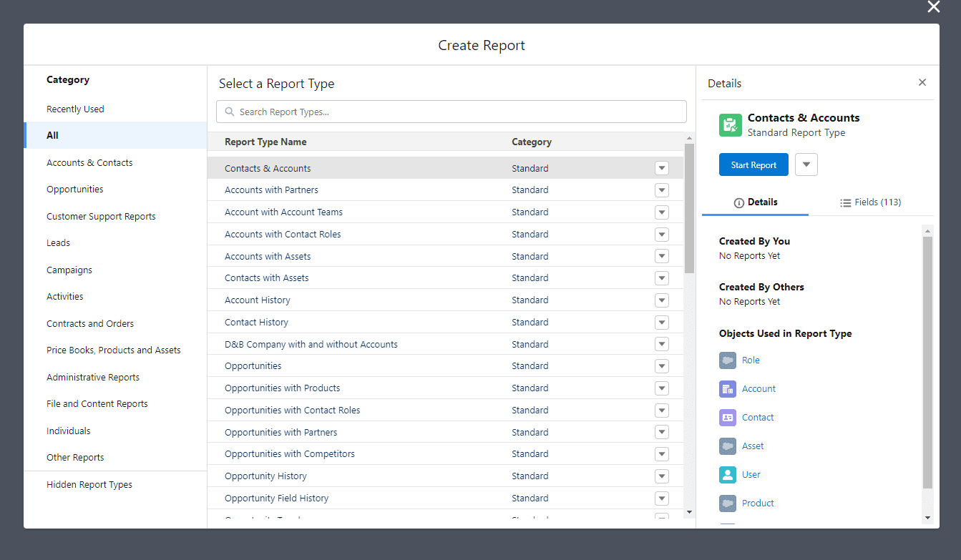Select the Details tab
The image size is (961, 560).
pos(756,202)
